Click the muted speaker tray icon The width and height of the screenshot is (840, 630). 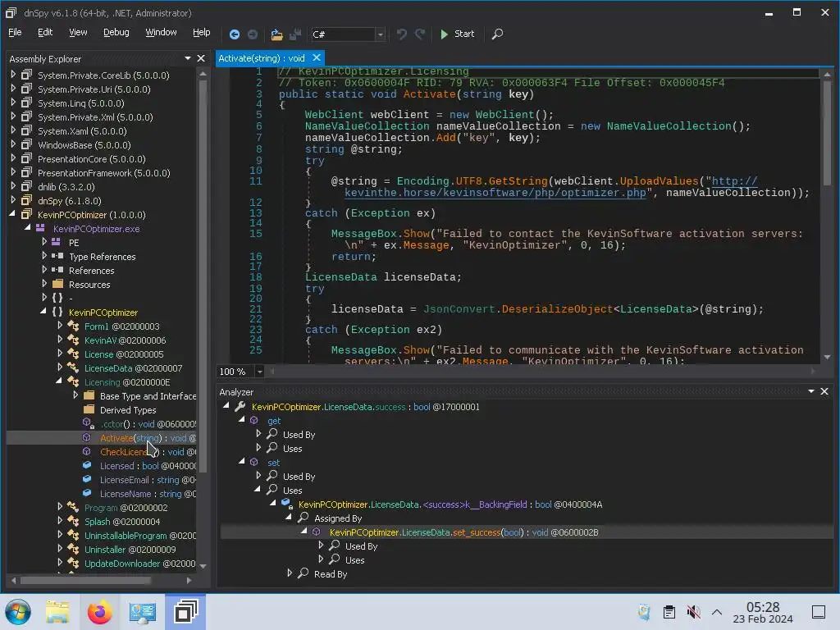tap(693, 612)
